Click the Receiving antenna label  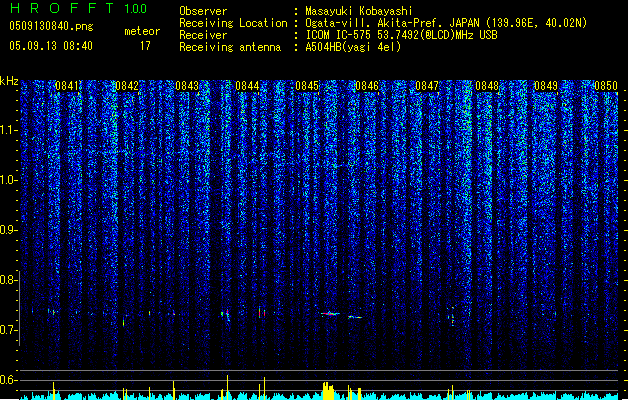pyautogui.click(x=230, y=47)
